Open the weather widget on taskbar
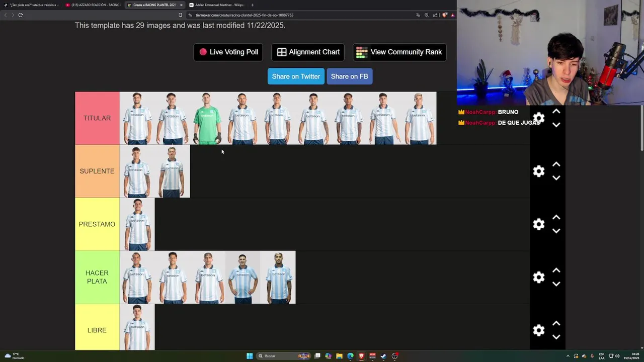The width and height of the screenshot is (644, 362). click(14, 356)
